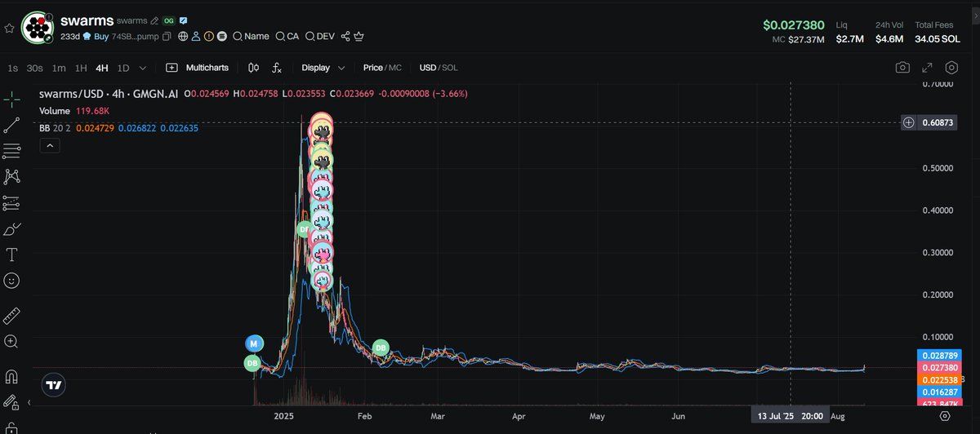Select the ruler measure tool
The width and height of the screenshot is (980, 434).
pyautogui.click(x=11, y=316)
